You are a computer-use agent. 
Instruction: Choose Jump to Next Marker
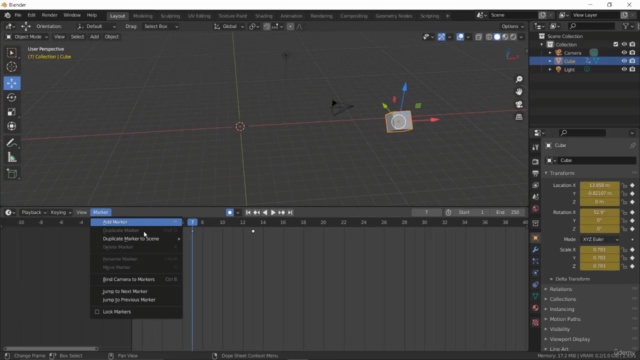point(136,291)
